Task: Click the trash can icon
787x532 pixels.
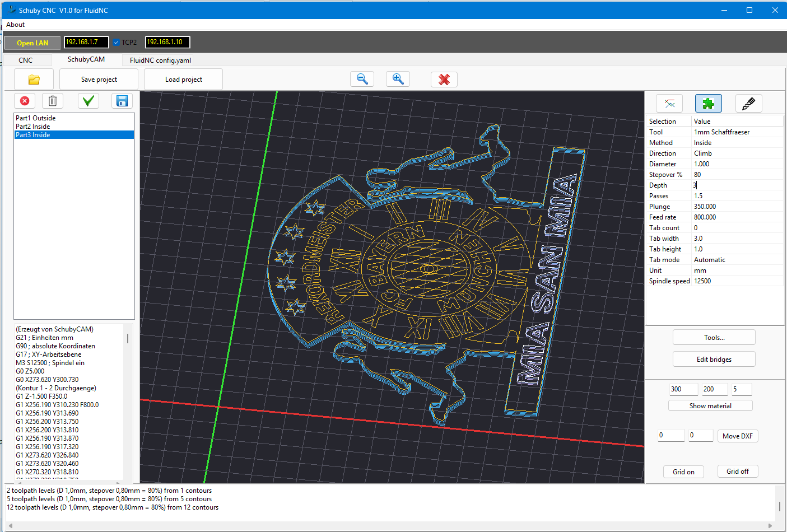Action: click(53, 101)
